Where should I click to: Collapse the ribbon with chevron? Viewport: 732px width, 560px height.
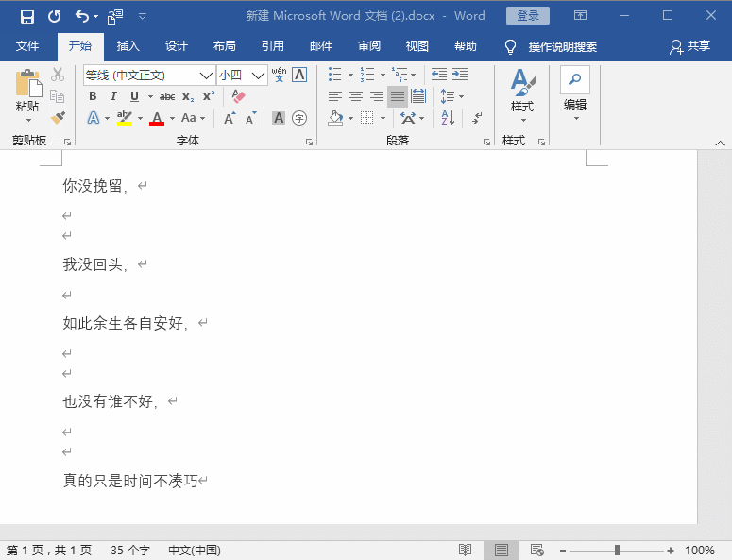721,143
